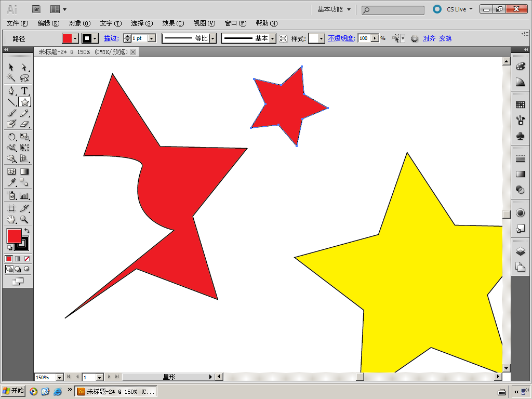The width and height of the screenshot is (532, 399).
Task: Open the 对象(O) menu
Action: point(79,23)
